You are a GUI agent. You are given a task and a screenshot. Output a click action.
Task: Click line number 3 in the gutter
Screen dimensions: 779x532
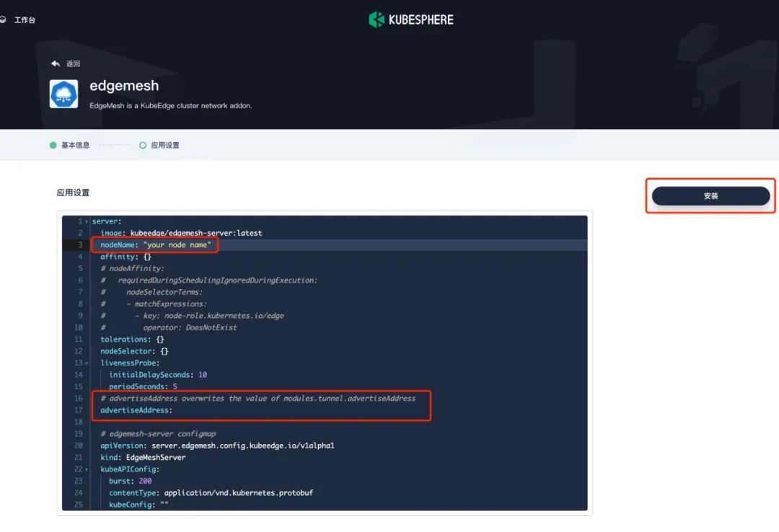(x=80, y=245)
